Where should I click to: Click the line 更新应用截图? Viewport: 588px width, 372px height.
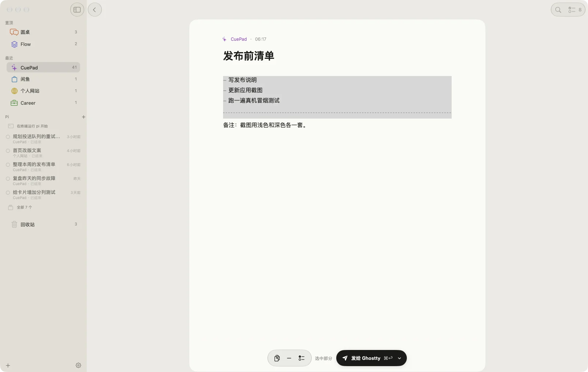[245, 90]
